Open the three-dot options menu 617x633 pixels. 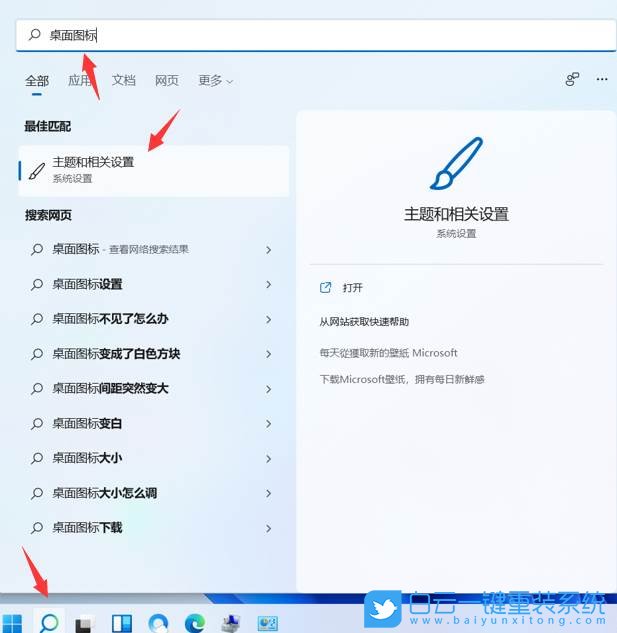602,79
